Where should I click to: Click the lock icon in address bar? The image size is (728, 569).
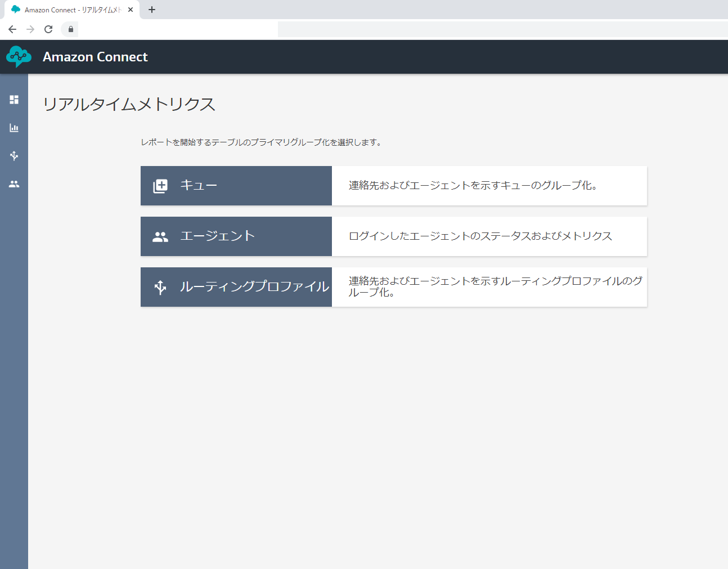(x=70, y=29)
